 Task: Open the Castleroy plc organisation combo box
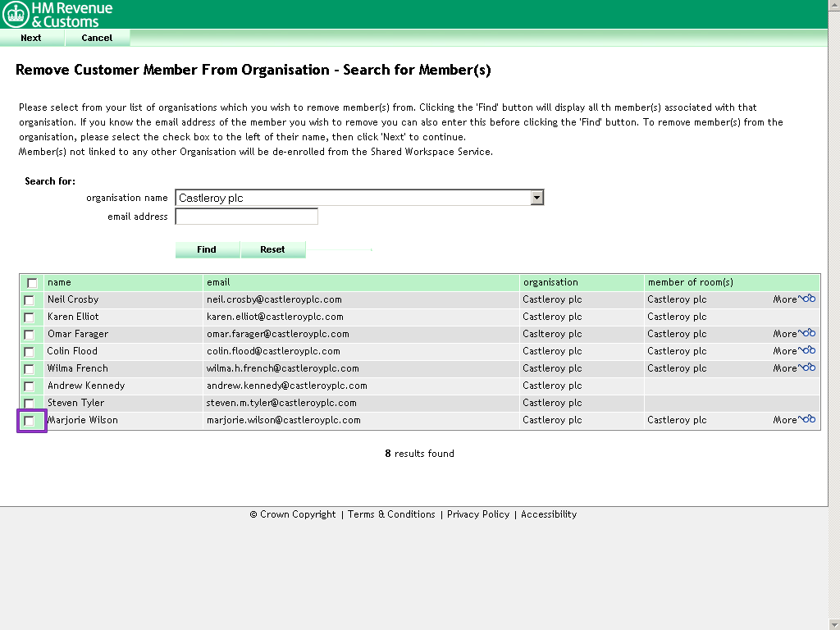pos(353,198)
